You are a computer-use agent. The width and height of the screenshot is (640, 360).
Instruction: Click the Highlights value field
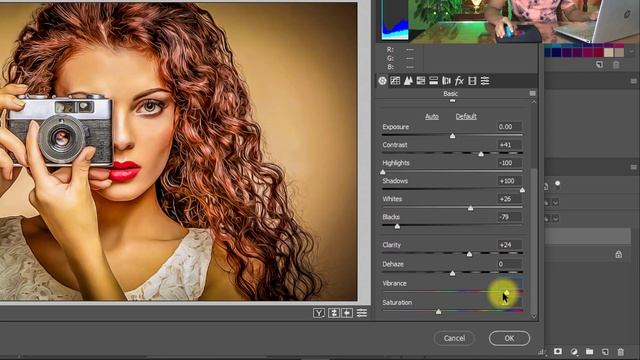[509, 163]
